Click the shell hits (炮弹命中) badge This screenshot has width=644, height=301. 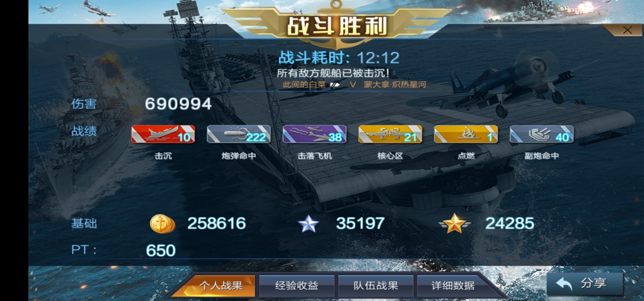coord(239,134)
